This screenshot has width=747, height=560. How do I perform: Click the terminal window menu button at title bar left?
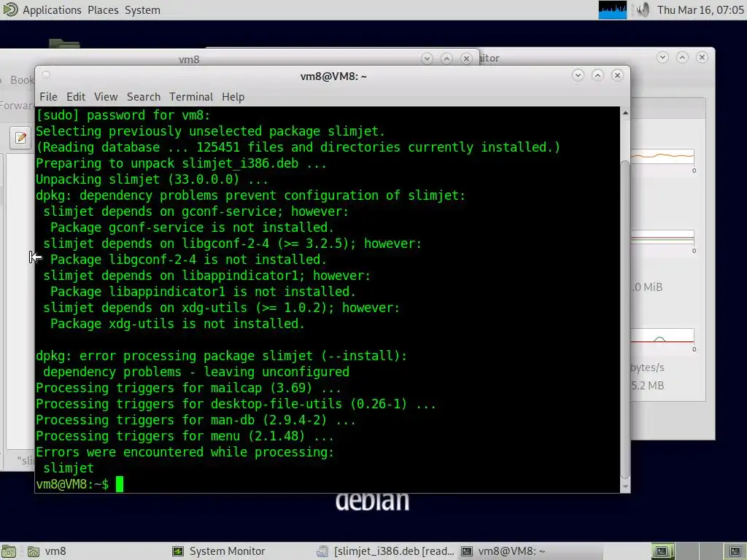(46, 75)
